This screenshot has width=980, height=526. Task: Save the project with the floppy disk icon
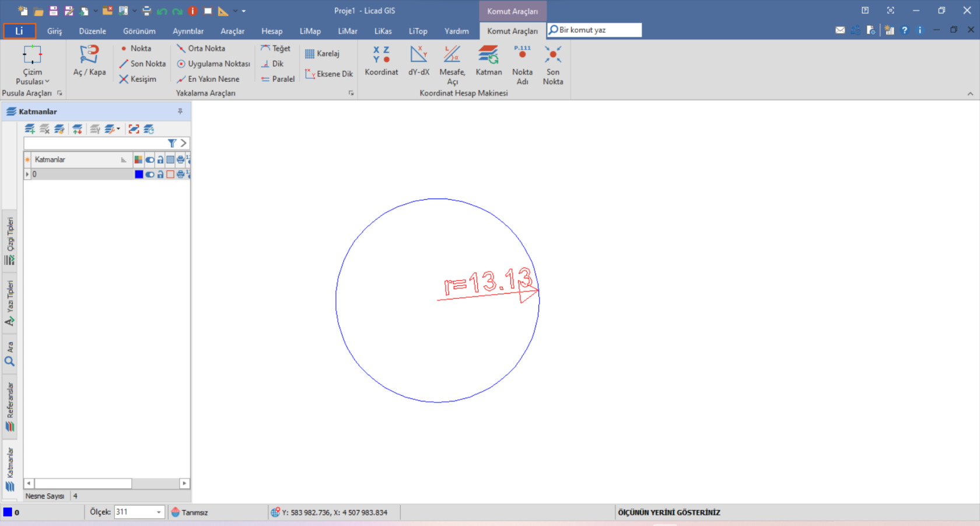pos(54,11)
